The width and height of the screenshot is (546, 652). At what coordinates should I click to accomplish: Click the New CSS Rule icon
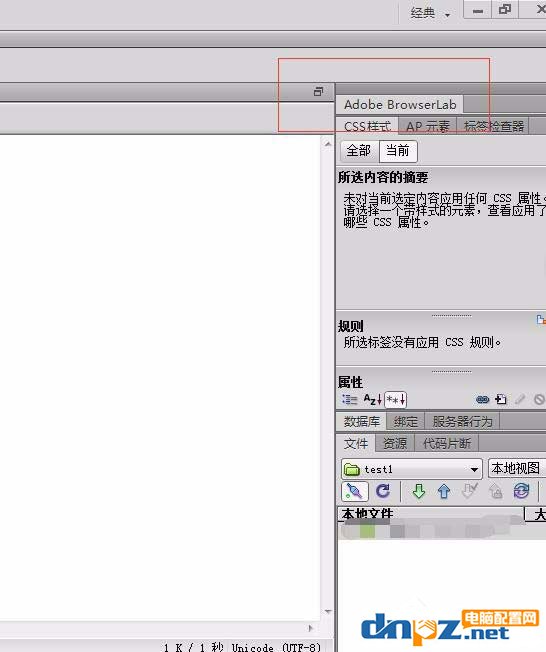[x=501, y=400]
